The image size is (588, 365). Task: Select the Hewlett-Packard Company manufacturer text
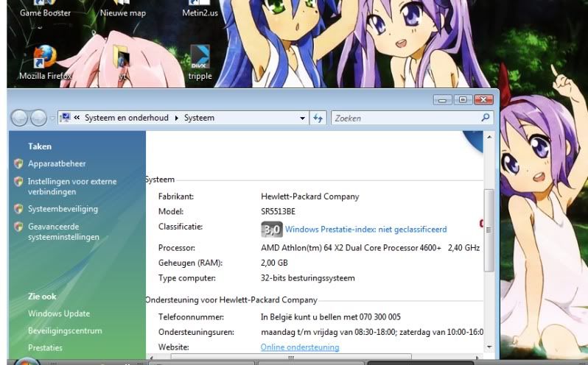[309, 196]
